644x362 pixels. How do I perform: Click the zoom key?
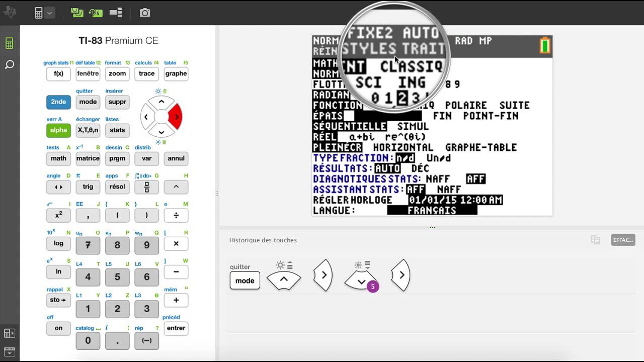point(117,74)
